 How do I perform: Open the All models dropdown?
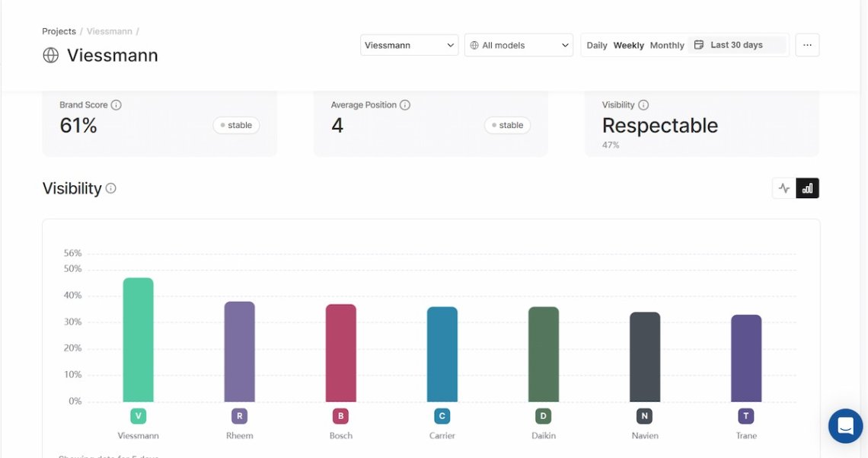pos(519,45)
